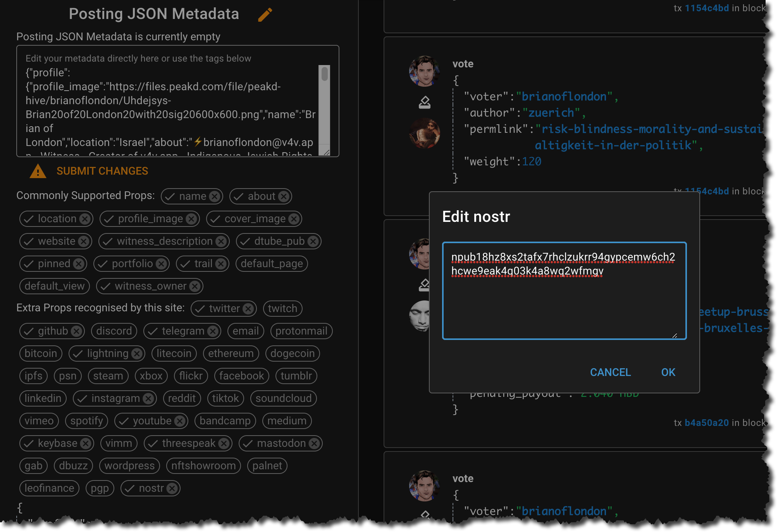The width and height of the screenshot is (778, 532).
Task: Select the wordpress prop chip
Action: click(x=129, y=466)
